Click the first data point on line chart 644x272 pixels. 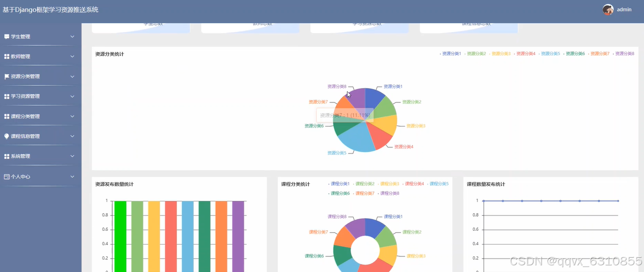coord(484,201)
